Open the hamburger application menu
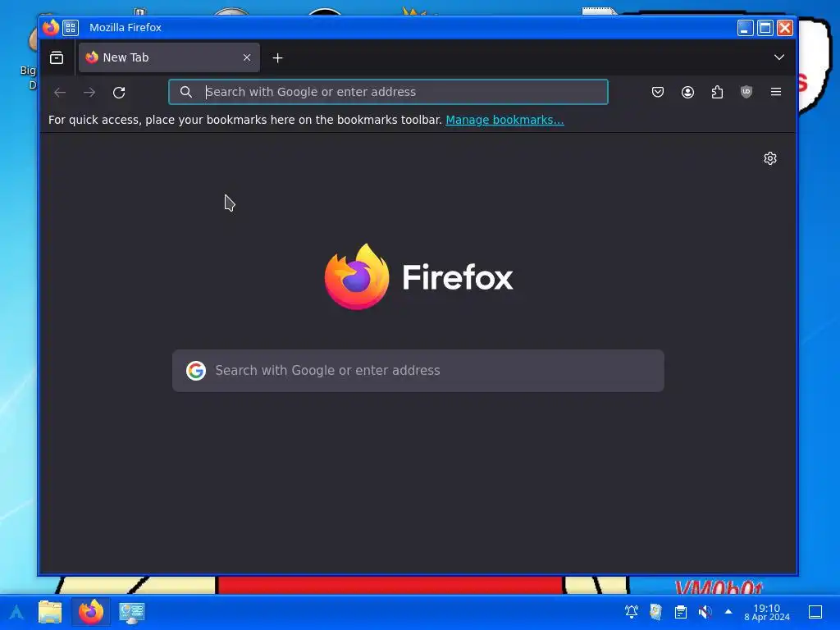Image resolution: width=840 pixels, height=630 pixels. pyautogui.click(x=776, y=92)
